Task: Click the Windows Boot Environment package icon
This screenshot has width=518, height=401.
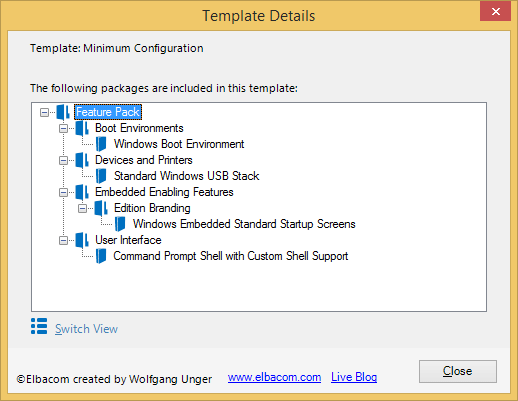Action: click(x=101, y=144)
